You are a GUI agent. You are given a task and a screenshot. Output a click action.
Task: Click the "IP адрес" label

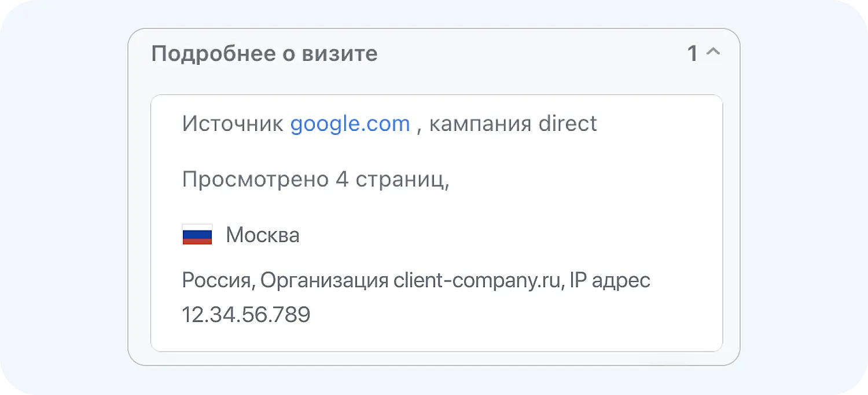click(x=610, y=280)
